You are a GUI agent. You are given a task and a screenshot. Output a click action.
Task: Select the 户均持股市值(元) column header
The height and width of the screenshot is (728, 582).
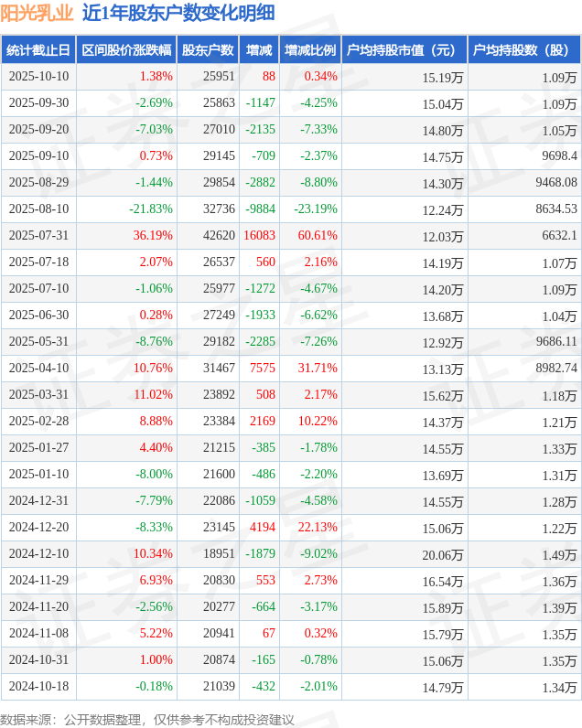[x=403, y=50]
